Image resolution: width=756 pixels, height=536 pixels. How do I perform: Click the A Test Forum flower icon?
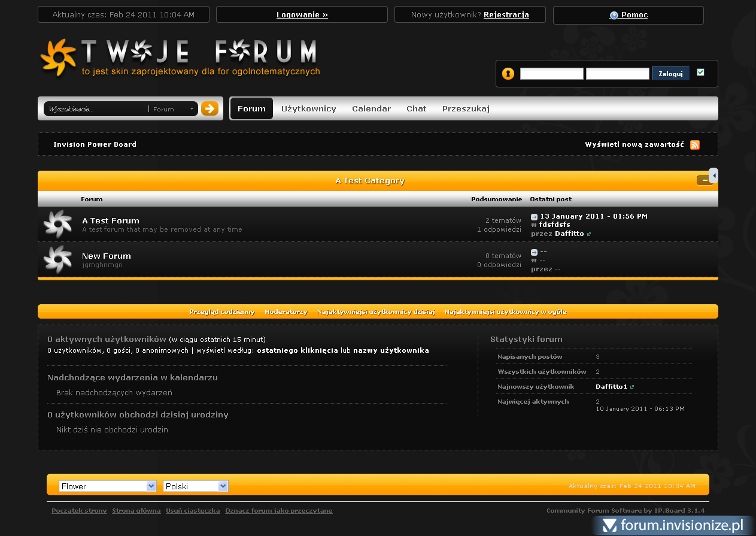coord(58,225)
